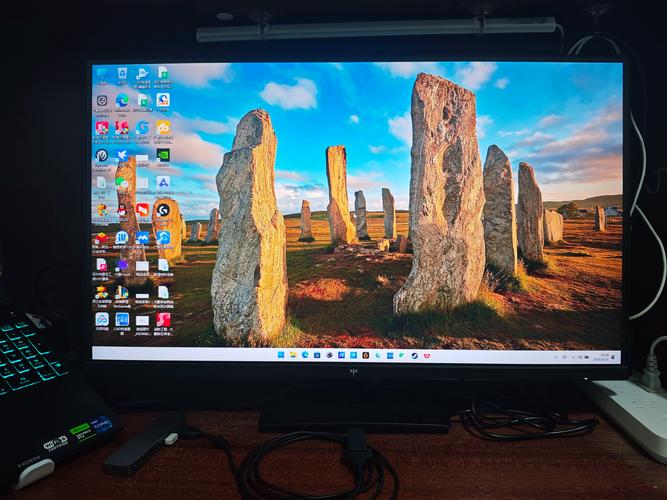Viewport: 667px width, 500px height.
Task: Click the taskbar clock and date
Action: (603, 355)
